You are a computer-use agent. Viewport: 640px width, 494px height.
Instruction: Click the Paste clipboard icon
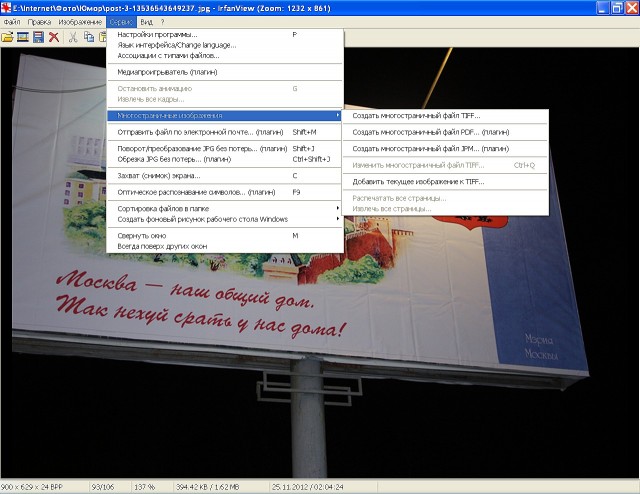click(101, 37)
